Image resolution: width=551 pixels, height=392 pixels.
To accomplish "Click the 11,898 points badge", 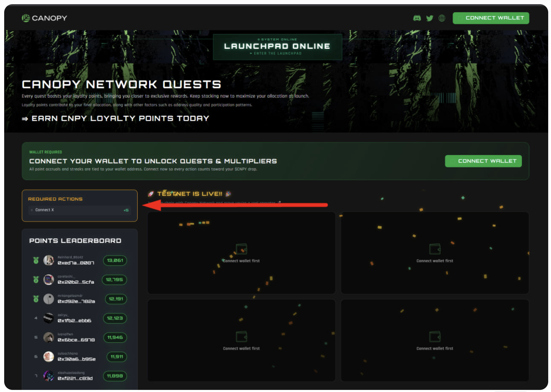I will (x=115, y=376).
